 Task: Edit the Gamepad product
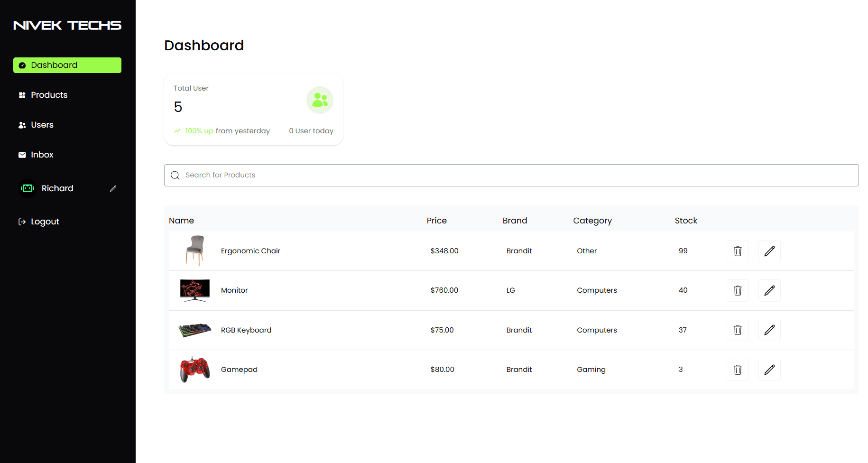(769, 370)
